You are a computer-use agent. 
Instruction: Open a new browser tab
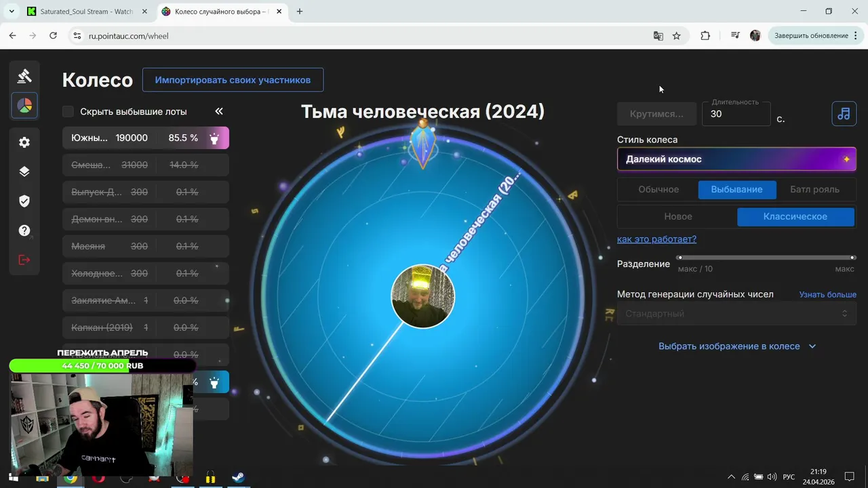click(300, 12)
